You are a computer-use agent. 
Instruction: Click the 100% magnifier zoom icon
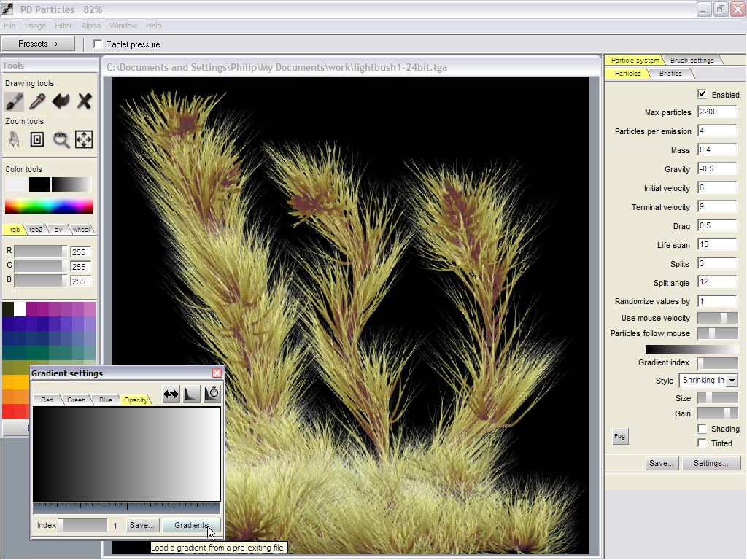coord(61,139)
